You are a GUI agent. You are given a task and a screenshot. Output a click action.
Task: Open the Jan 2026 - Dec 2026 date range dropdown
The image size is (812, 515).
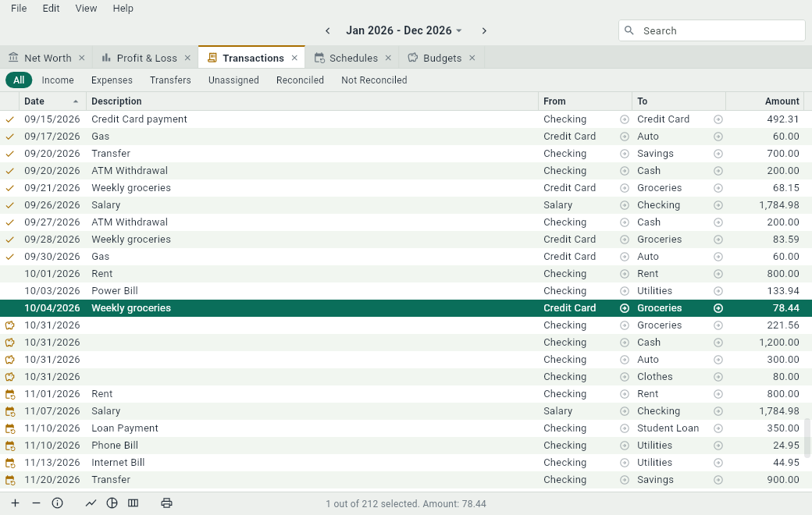(x=404, y=30)
